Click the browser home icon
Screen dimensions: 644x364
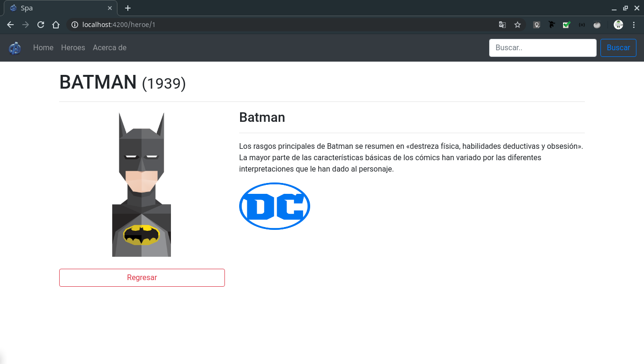(x=56, y=25)
